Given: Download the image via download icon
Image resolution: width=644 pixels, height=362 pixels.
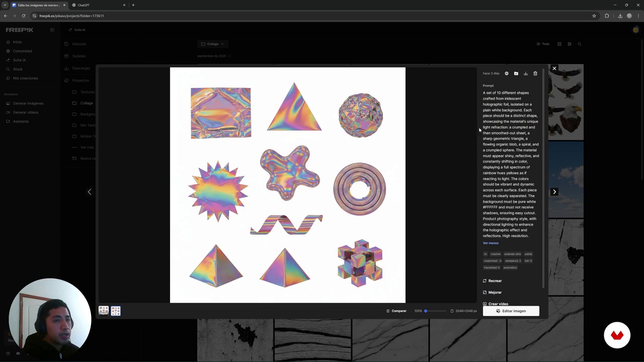Looking at the screenshot, I should [x=526, y=73].
